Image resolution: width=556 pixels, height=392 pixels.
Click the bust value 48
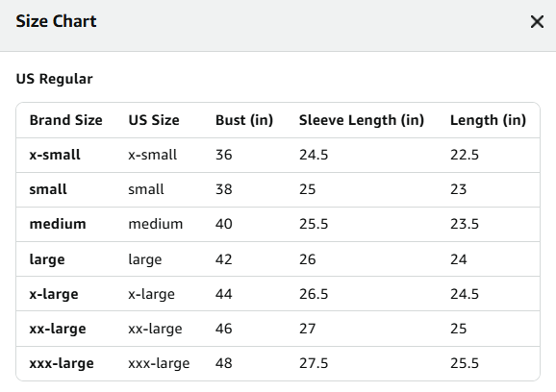(224, 363)
